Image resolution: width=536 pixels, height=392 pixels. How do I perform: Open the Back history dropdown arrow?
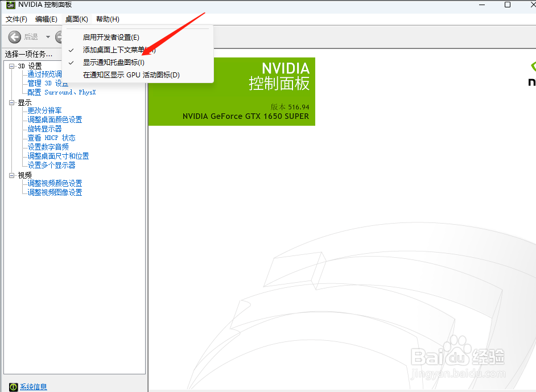click(x=48, y=37)
